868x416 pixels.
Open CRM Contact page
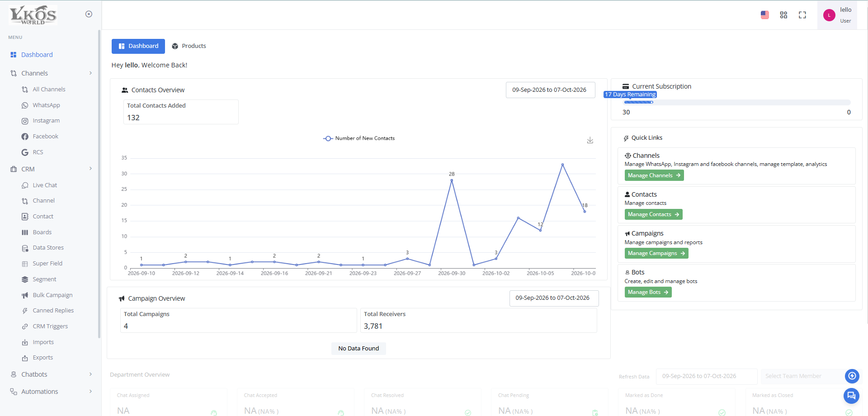[x=43, y=217]
